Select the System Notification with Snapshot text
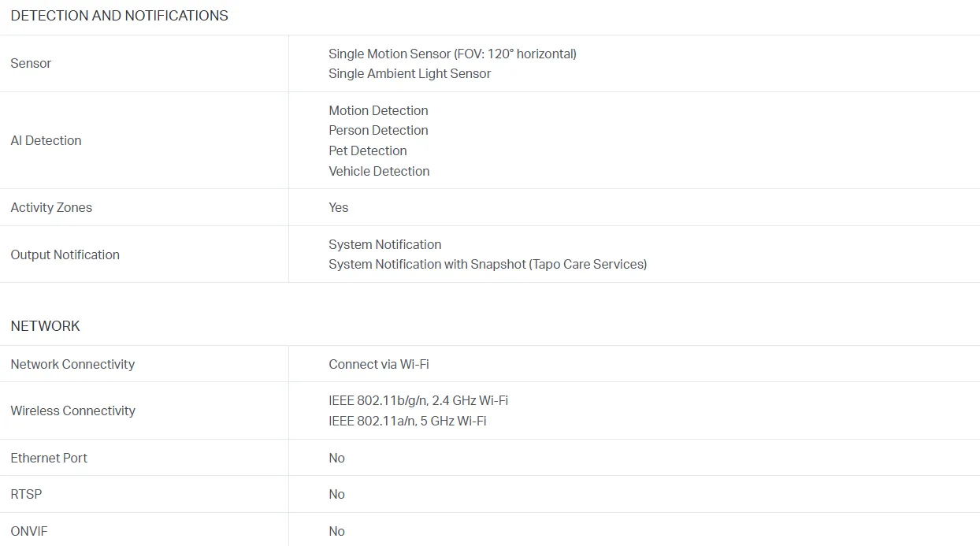 click(488, 264)
